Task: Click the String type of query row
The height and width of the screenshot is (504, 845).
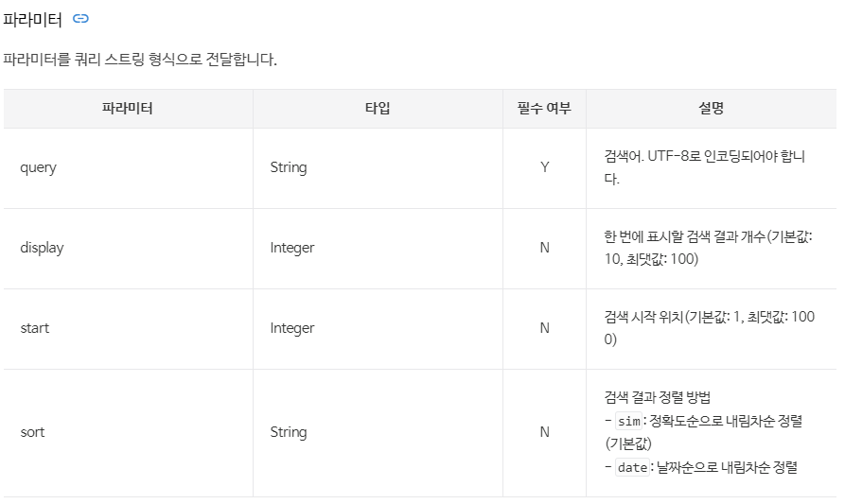Action: click(x=289, y=167)
